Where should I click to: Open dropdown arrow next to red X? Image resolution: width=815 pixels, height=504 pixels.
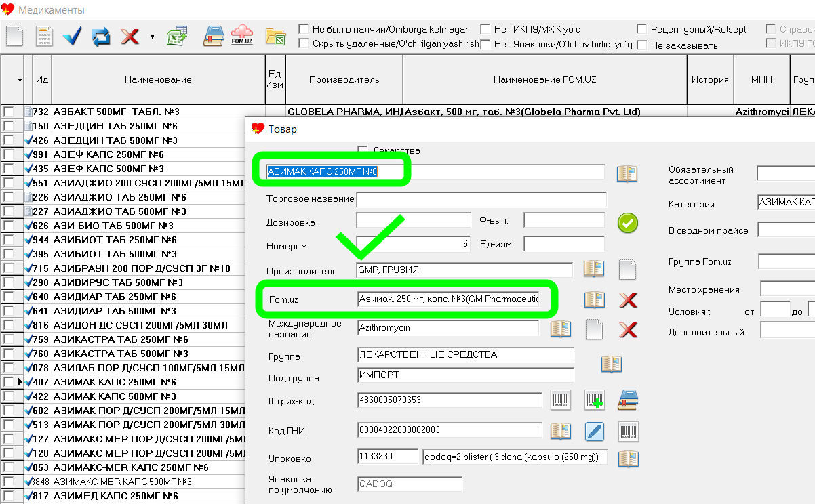(152, 37)
